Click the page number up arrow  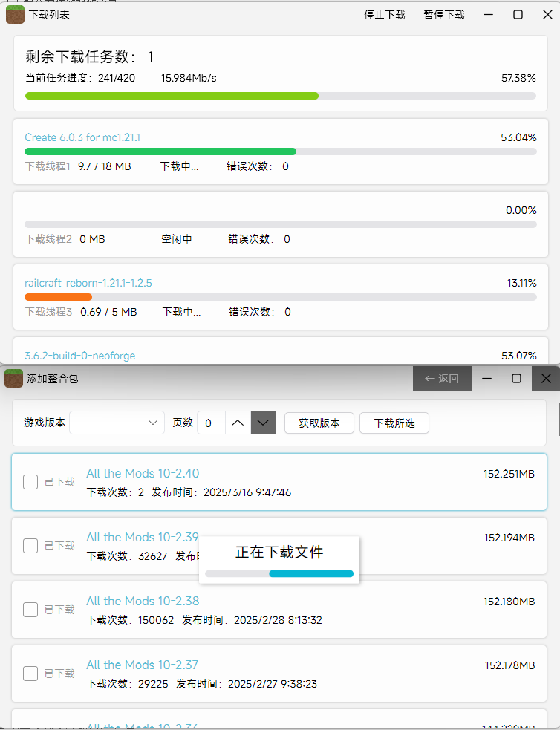pos(237,423)
